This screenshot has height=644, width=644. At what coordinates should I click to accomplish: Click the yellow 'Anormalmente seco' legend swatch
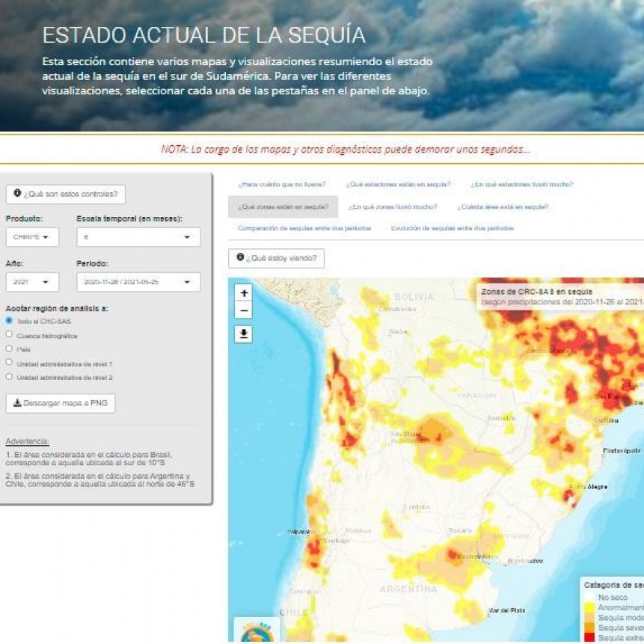(588, 607)
